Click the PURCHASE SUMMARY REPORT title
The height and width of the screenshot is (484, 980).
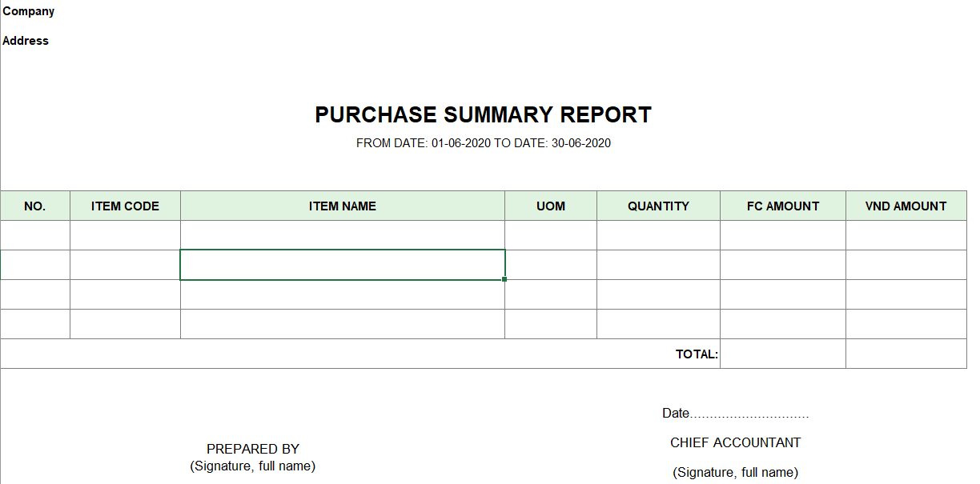point(484,114)
